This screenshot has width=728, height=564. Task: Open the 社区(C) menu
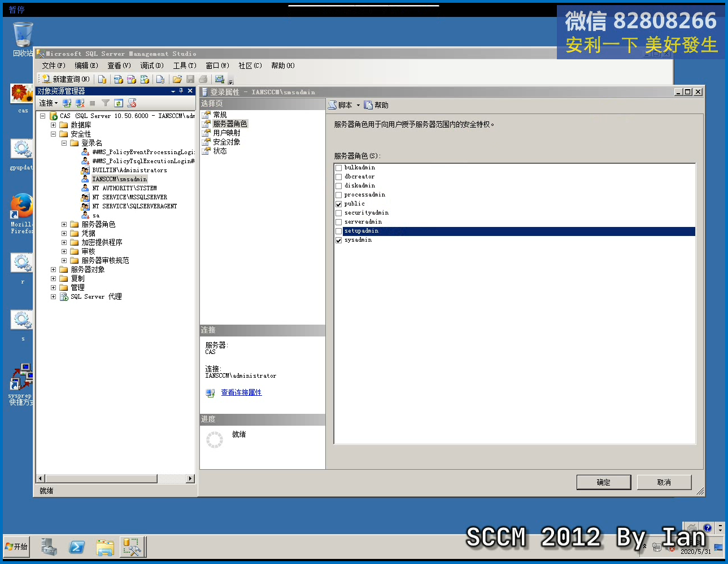tap(250, 65)
